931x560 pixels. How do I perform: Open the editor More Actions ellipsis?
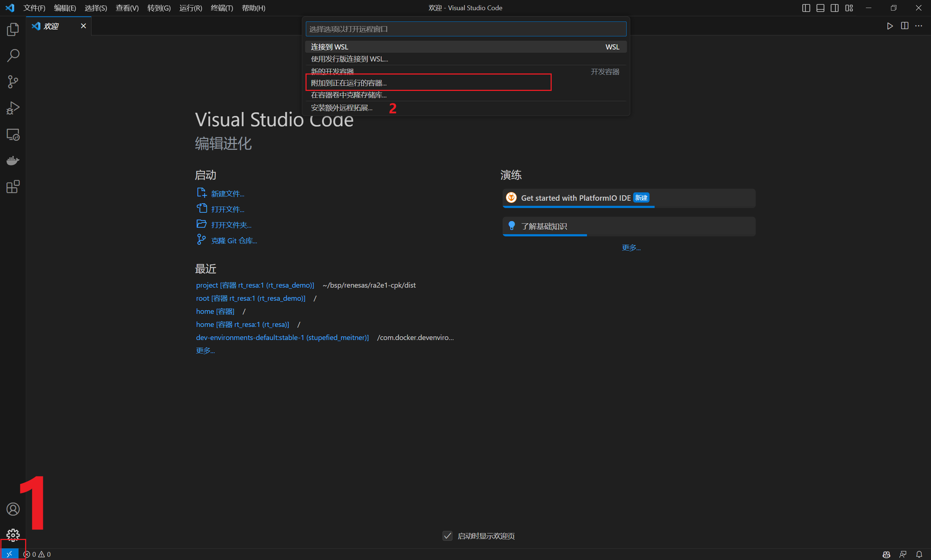pyautogui.click(x=919, y=26)
